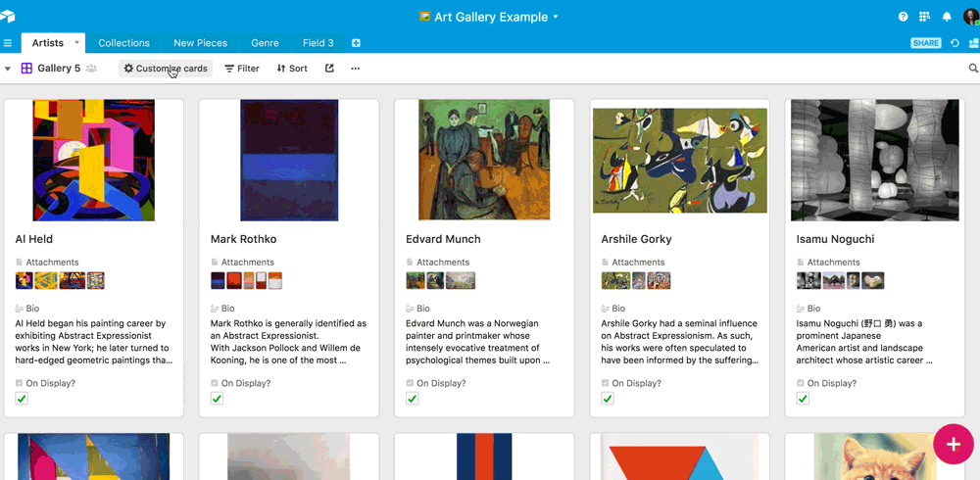This screenshot has height=480, width=980.
Task: Switch to the Collections tab
Action: 123,43
